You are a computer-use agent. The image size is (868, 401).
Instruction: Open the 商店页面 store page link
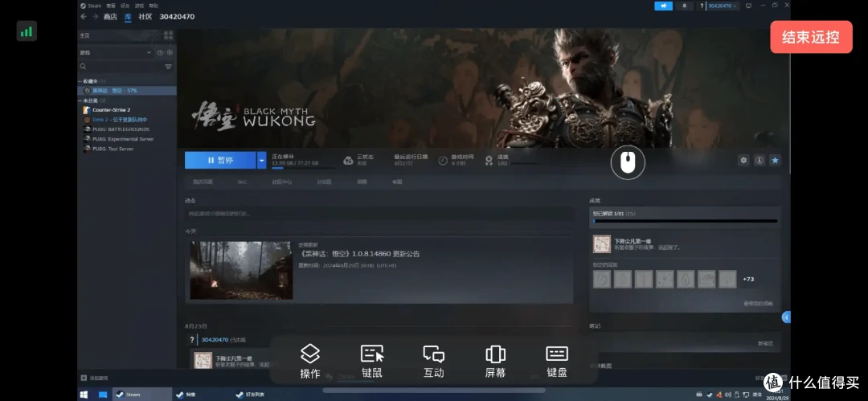point(203,182)
